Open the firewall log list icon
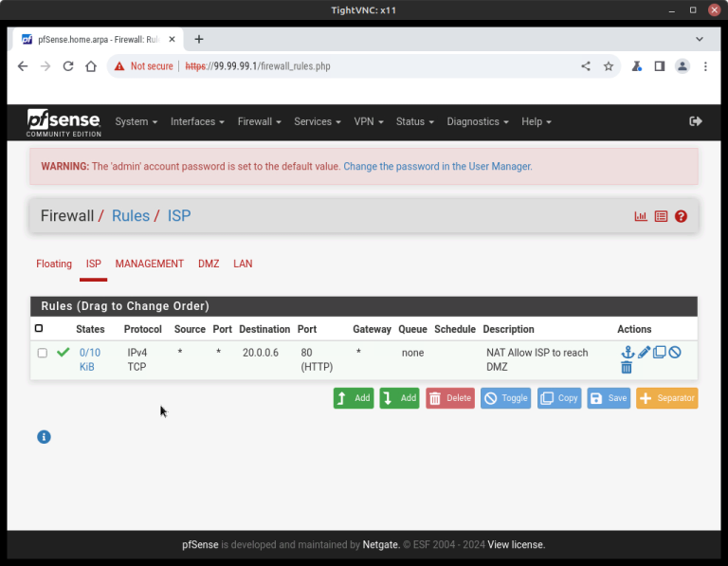728x566 pixels. coord(661,216)
